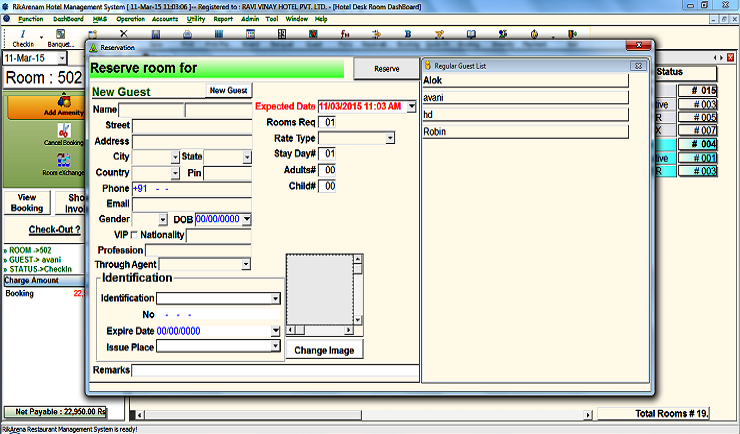The width and height of the screenshot is (740, 434).
Task: Click the CheckIn toolbar icon
Action: [x=22, y=38]
